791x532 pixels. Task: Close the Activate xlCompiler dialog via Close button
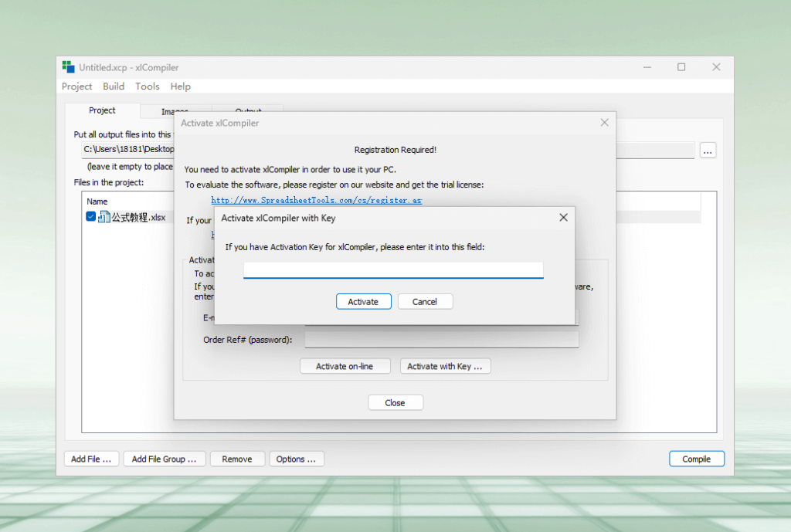pyautogui.click(x=395, y=402)
